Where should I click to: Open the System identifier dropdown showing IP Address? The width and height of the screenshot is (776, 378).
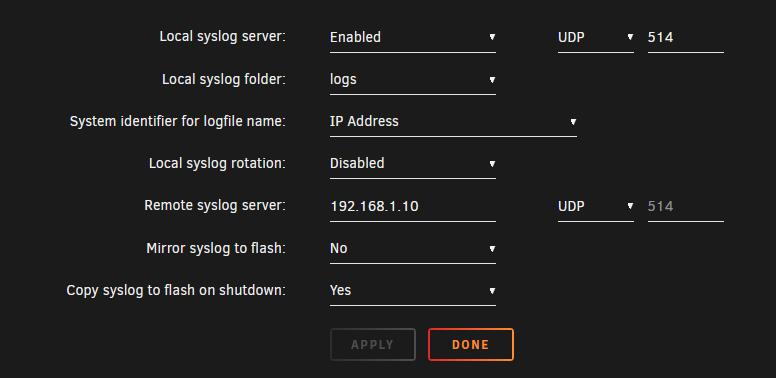(453, 122)
